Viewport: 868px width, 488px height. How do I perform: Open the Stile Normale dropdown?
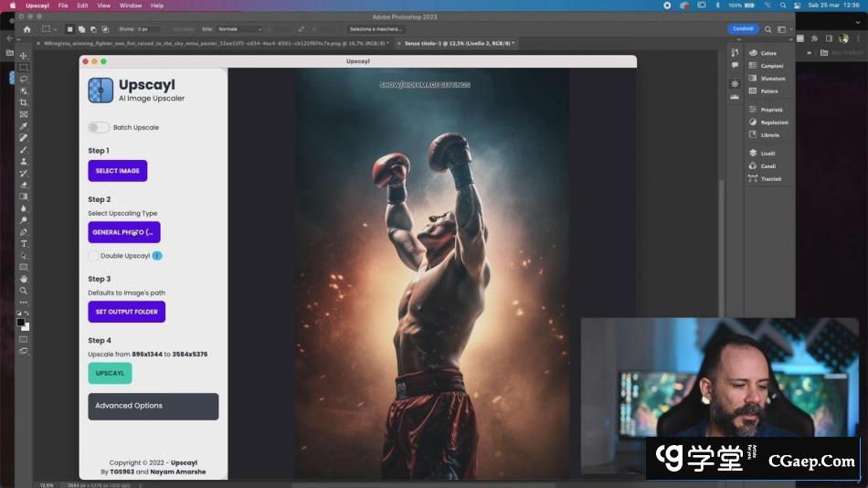[x=238, y=29]
